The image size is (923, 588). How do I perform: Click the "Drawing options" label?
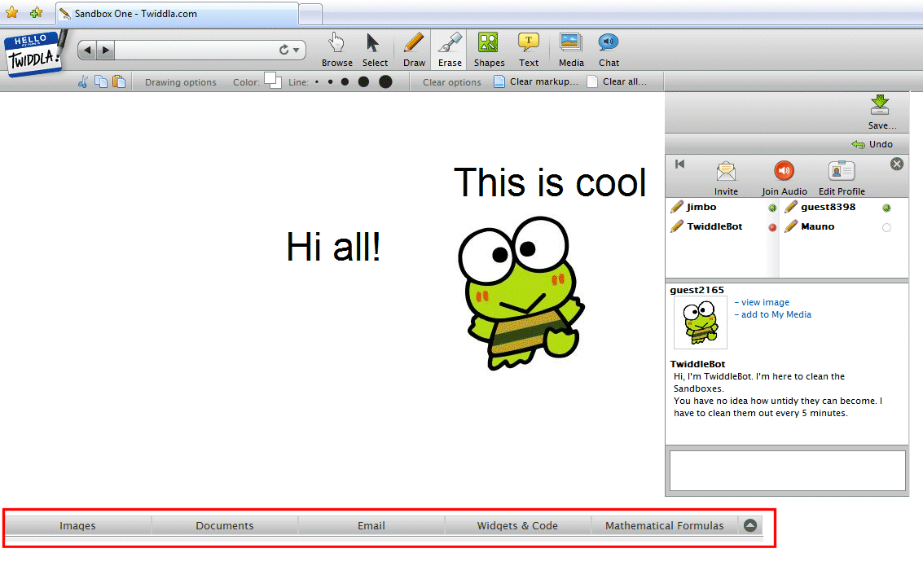(x=181, y=82)
